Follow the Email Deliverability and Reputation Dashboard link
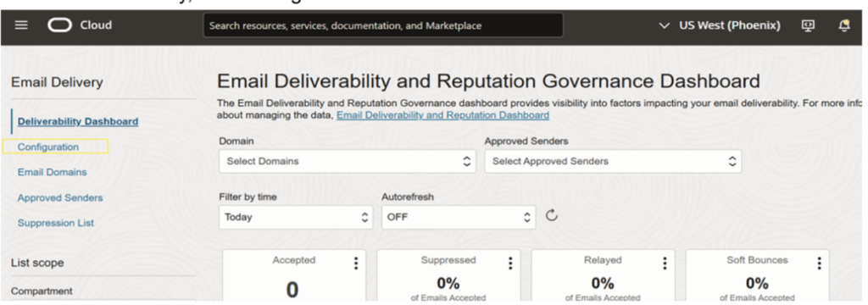 tap(442, 115)
